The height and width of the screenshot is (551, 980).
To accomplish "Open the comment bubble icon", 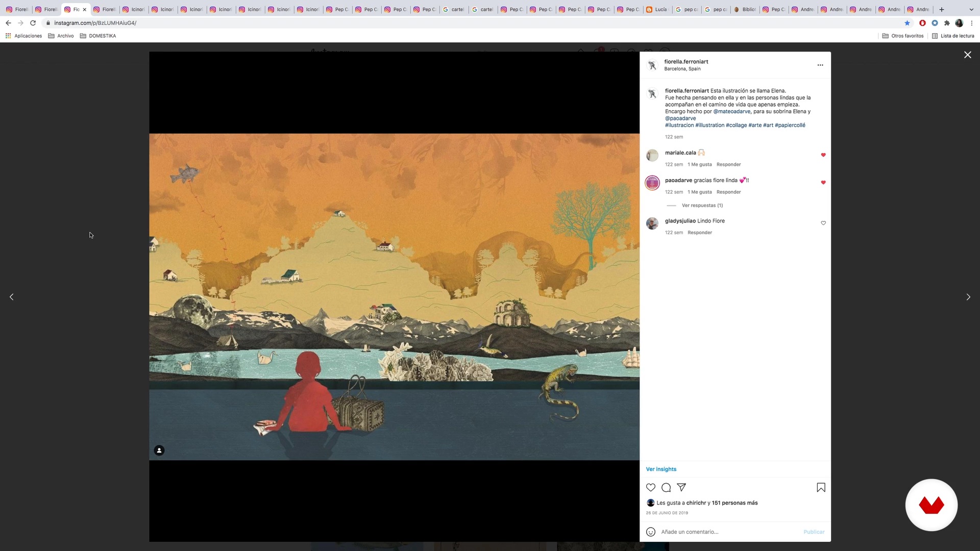I will coord(666,487).
